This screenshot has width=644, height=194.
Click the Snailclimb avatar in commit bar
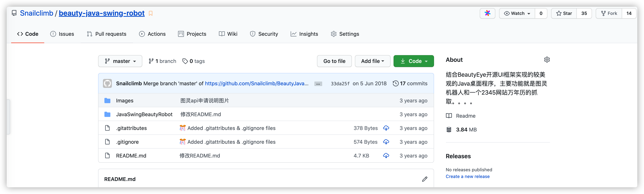pos(108,83)
